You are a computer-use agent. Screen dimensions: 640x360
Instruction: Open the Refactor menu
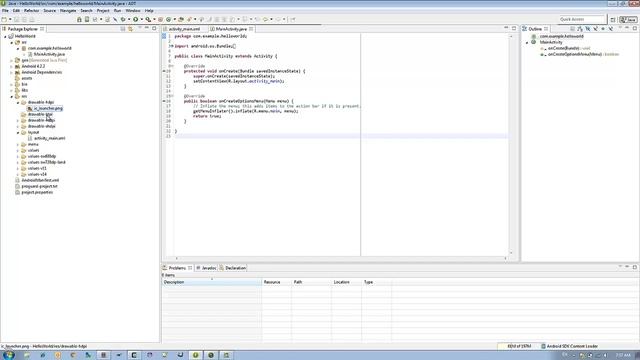(31, 11)
